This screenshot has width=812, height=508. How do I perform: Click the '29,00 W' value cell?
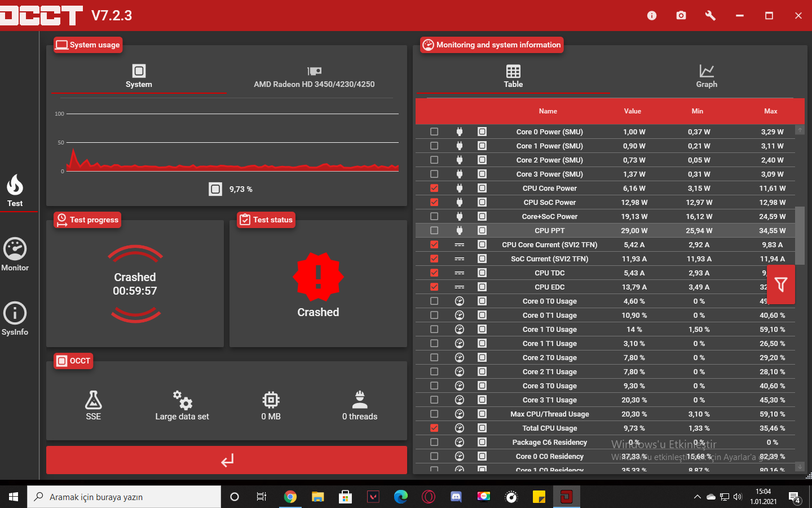click(x=634, y=230)
